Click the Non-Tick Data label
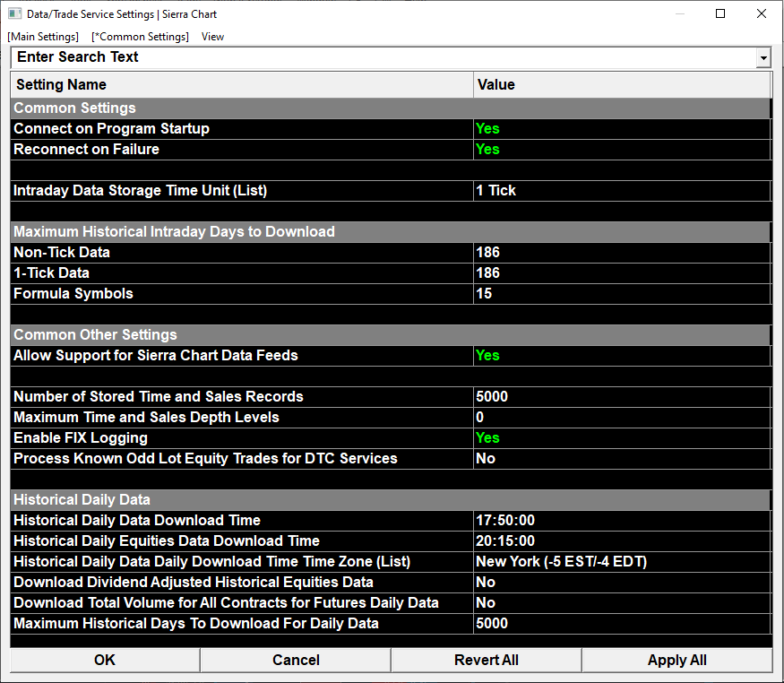The width and height of the screenshot is (784, 683). 62,253
